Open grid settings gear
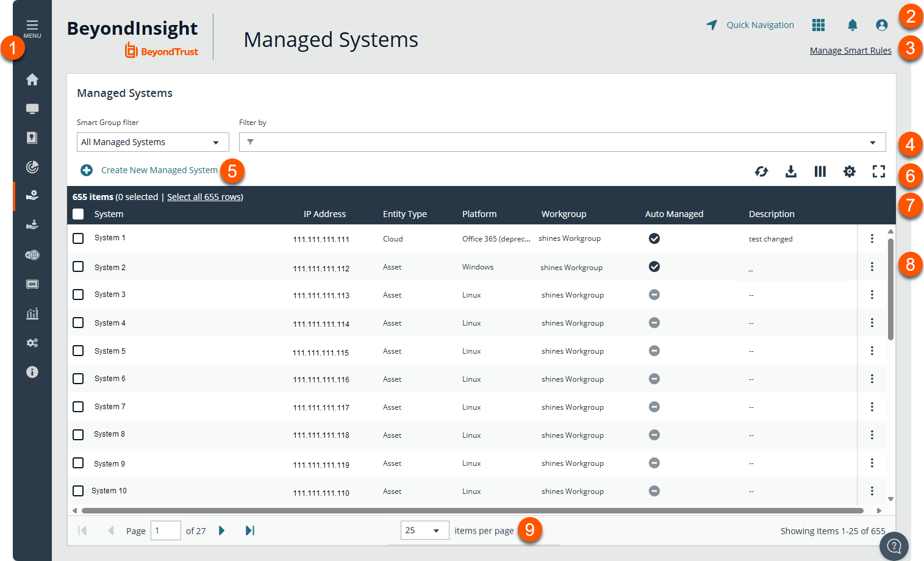 pyautogui.click(x=850, y=171)
